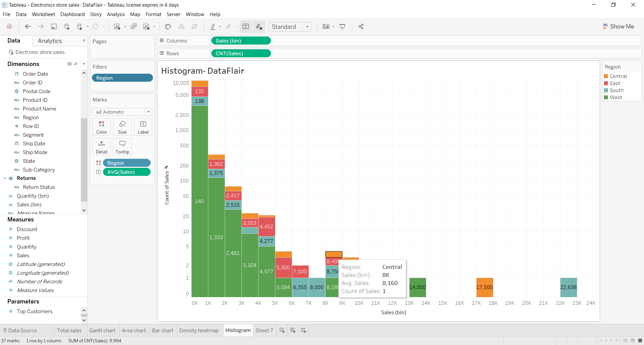Toggle Show Mark Labels in the toolbar
The height and width of the screenshot is (345, 644).
point(246,26)
